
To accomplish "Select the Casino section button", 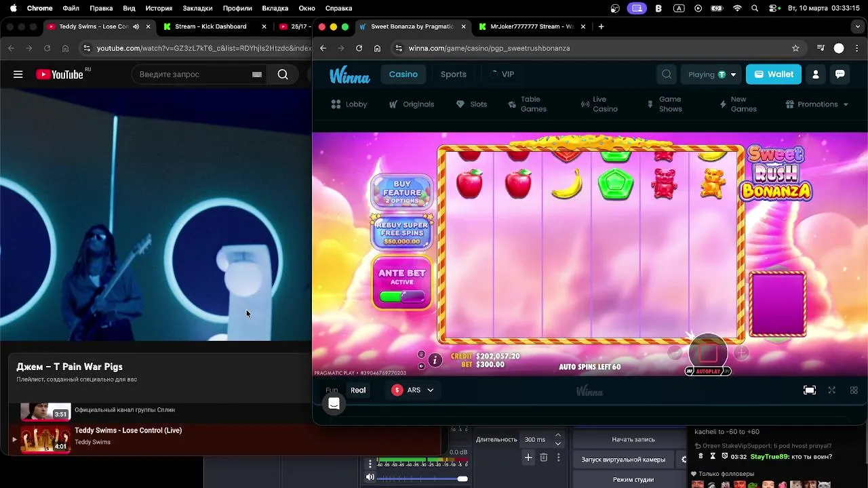I will [403, 75].
